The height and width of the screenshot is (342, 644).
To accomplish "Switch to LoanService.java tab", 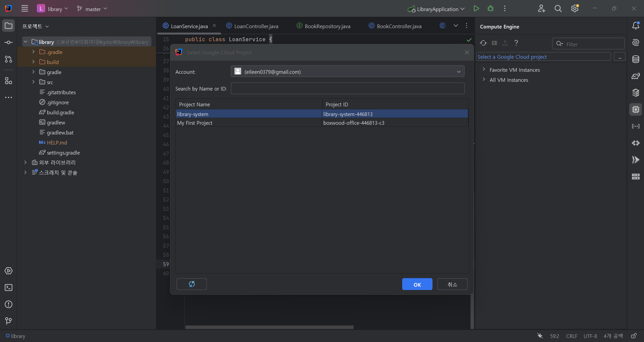I will click(189, 26).
